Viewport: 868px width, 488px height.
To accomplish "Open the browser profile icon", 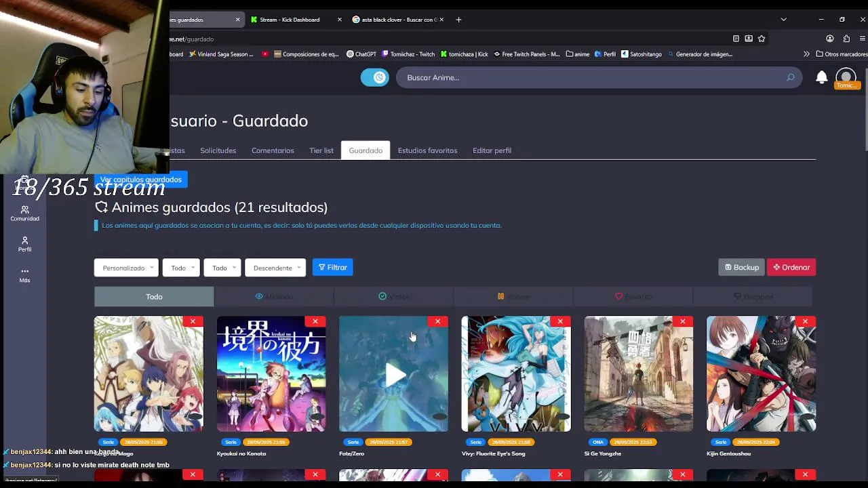I will pyautogui.click(x=829, y=39).
